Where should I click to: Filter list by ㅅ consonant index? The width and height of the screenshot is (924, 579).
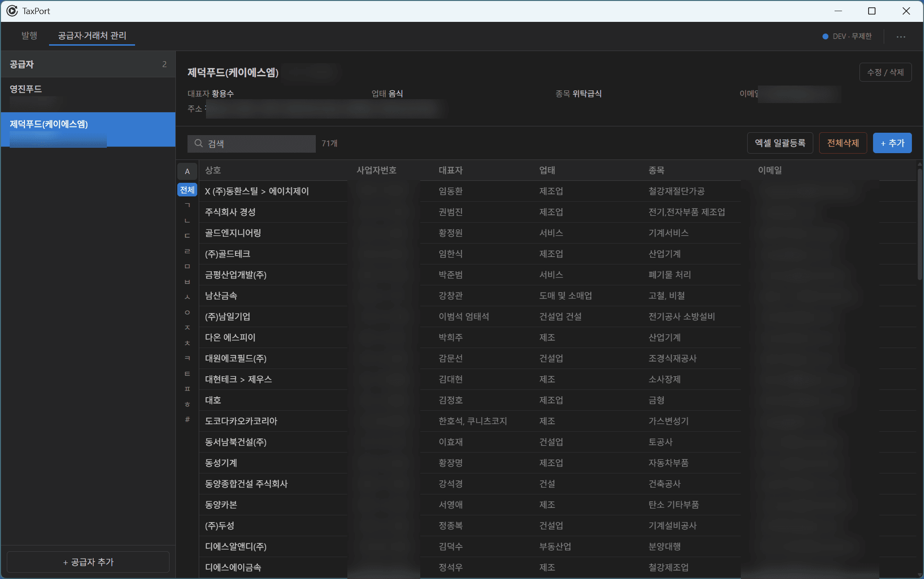187,297
